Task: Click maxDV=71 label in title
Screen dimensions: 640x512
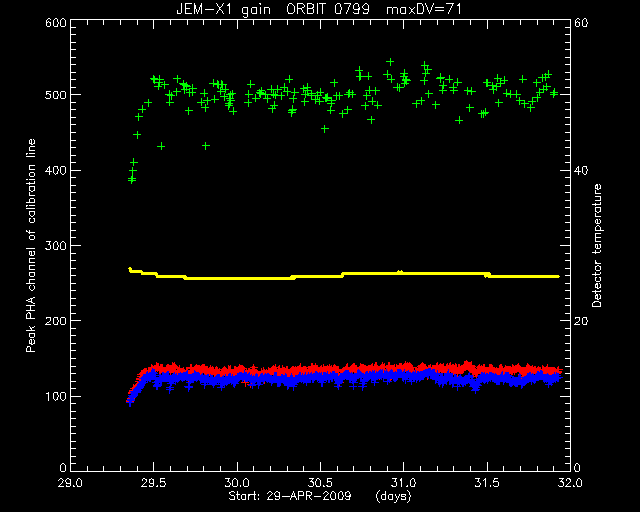Action: pos(424,9)
